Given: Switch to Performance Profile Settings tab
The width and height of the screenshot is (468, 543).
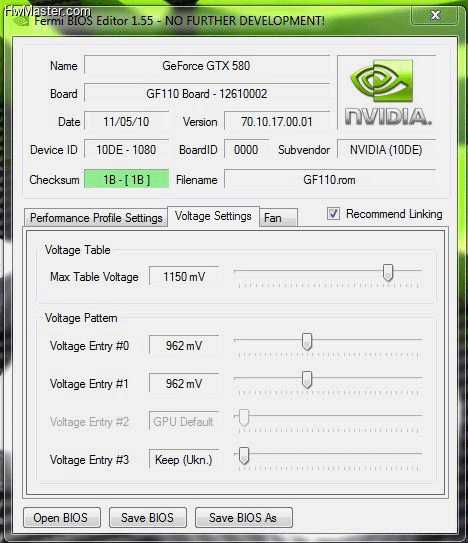Looking at the screenshot, I should pos(96,218).
